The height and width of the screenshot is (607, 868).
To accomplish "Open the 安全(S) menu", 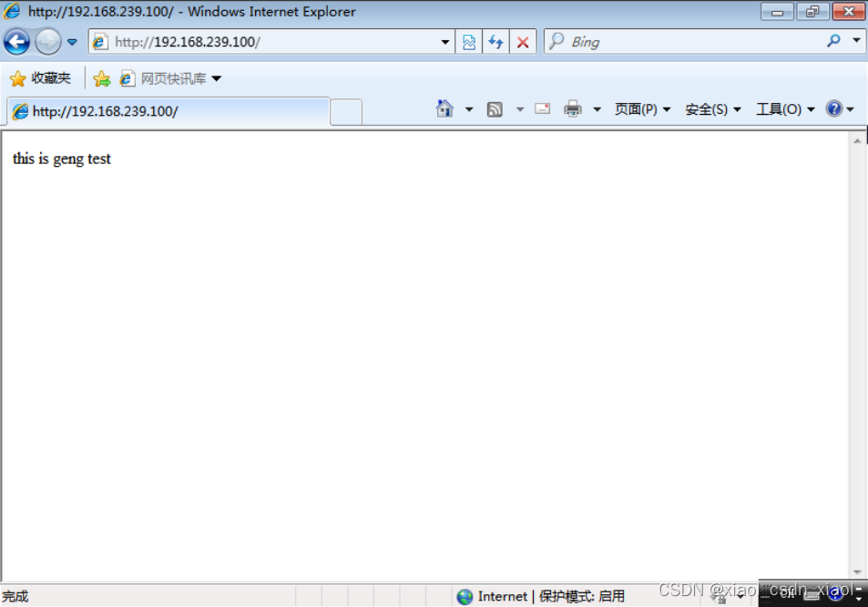I will point(713,109).
